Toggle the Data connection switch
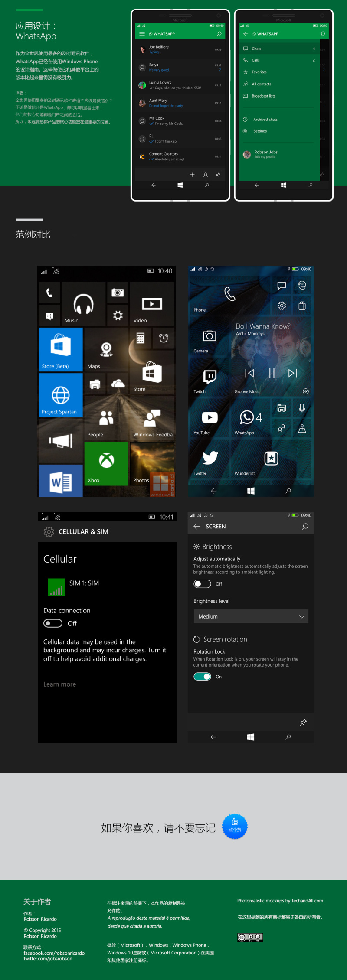The width and height of the screenshot is (347, 980). pyautogui.click(x=53, y=623)
